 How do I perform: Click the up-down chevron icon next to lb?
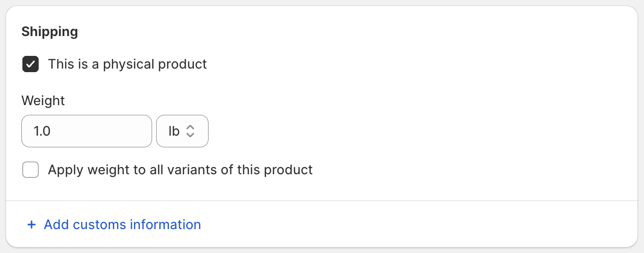coord(190,131)
